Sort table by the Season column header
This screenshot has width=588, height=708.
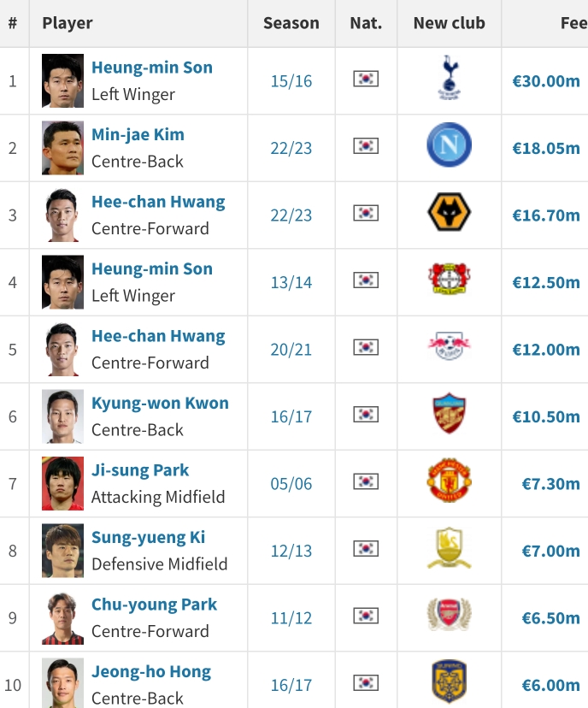coord(291,23)
